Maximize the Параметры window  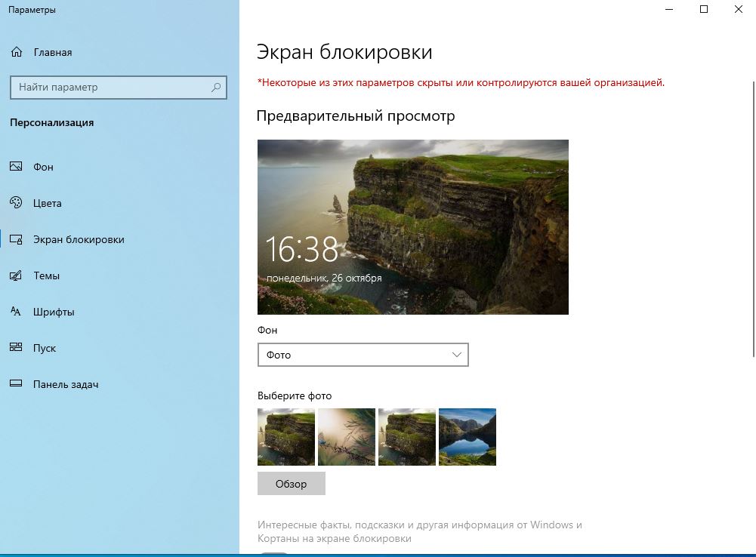click(704, 9)
